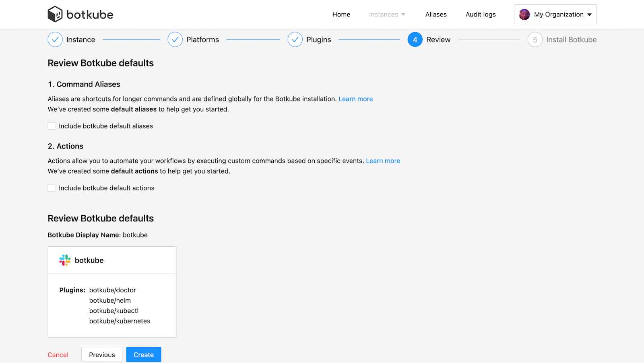
Task: Click Create to finish setup
Action: pos(143,355)
